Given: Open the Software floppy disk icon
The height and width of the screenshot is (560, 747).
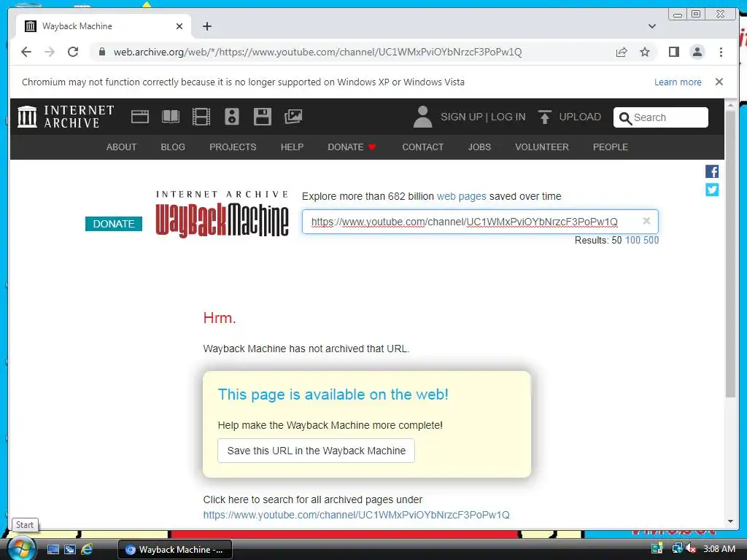Looking at the screenshot, I should tap(263, 117).
